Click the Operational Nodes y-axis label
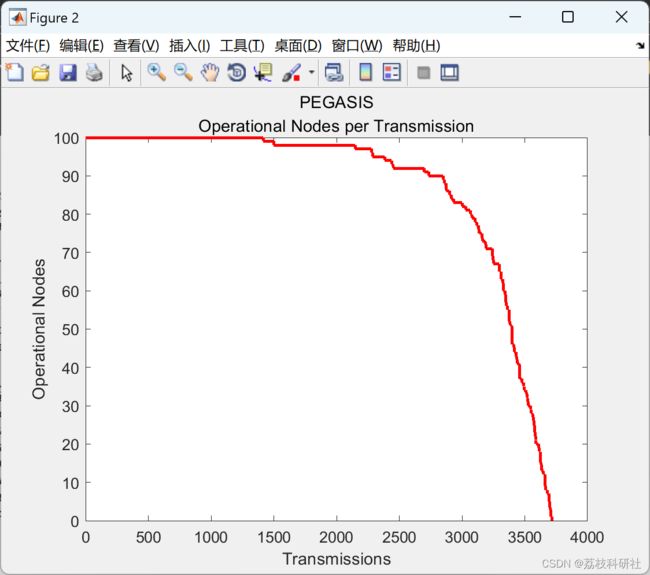The width and height of the screenshot is (650, 575). [39, 329]
